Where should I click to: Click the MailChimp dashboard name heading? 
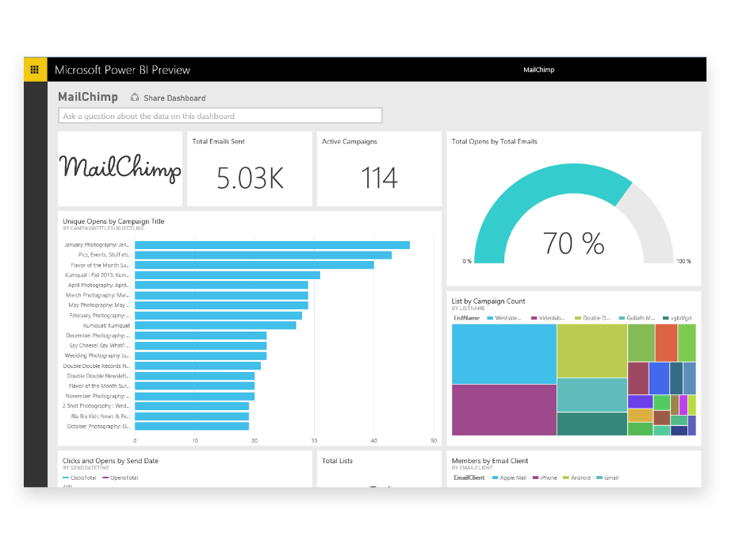(x=88, y=97)
